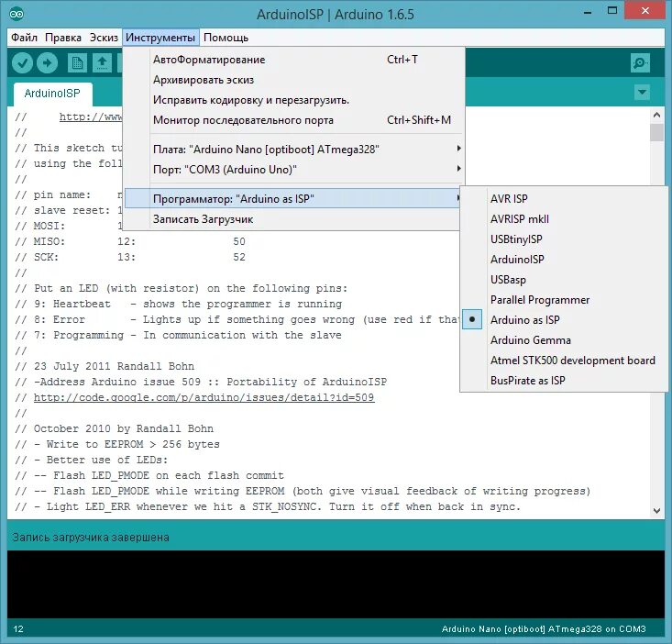Minimize the Arduino window
Image resolution: width=672 pixels, height=644 pixels.
click(x=588, y=12)
